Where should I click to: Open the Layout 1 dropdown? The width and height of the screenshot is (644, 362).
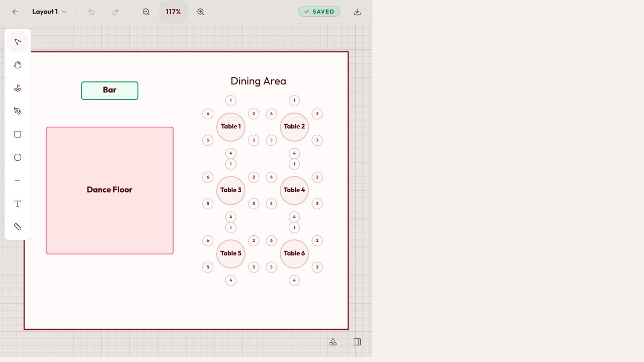click(x=49, y=12)
